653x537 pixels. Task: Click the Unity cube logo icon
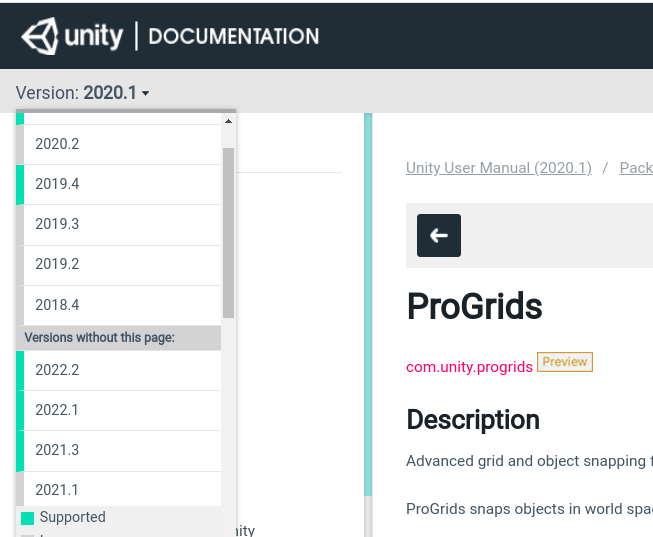(x=40, y=37)
